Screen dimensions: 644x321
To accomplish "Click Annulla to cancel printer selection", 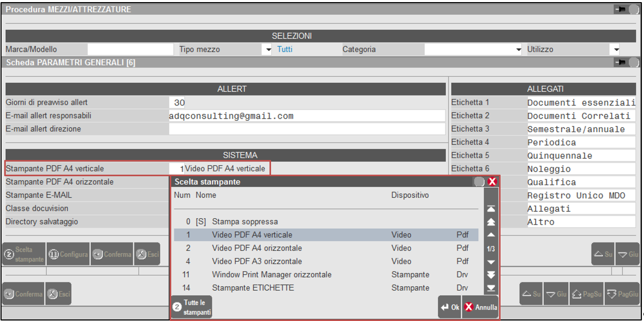I will [x=480, y=307].
